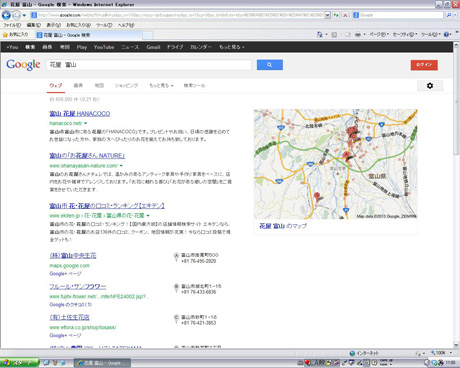Click the IE forward arrow button
This screenshot has width=460, height=368.
(x=16, y=15)
